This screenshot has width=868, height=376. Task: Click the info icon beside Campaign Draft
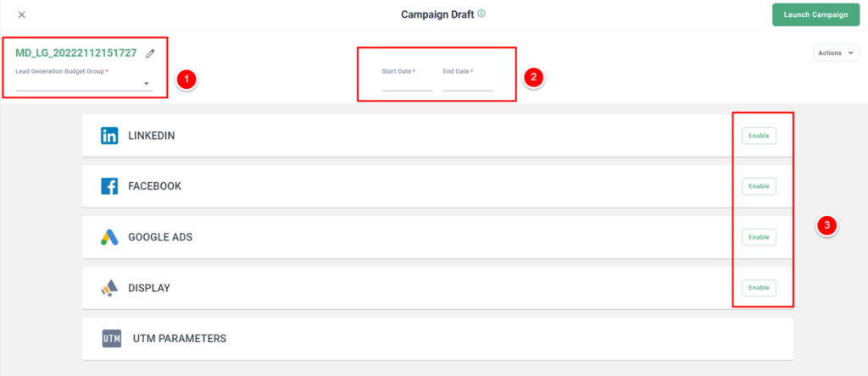click(481, 14)
